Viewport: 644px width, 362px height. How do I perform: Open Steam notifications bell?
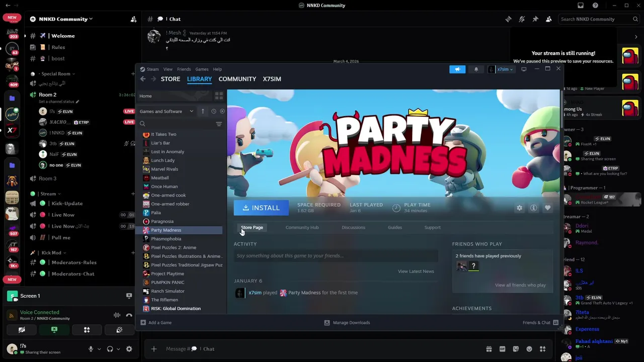point(476,69)
